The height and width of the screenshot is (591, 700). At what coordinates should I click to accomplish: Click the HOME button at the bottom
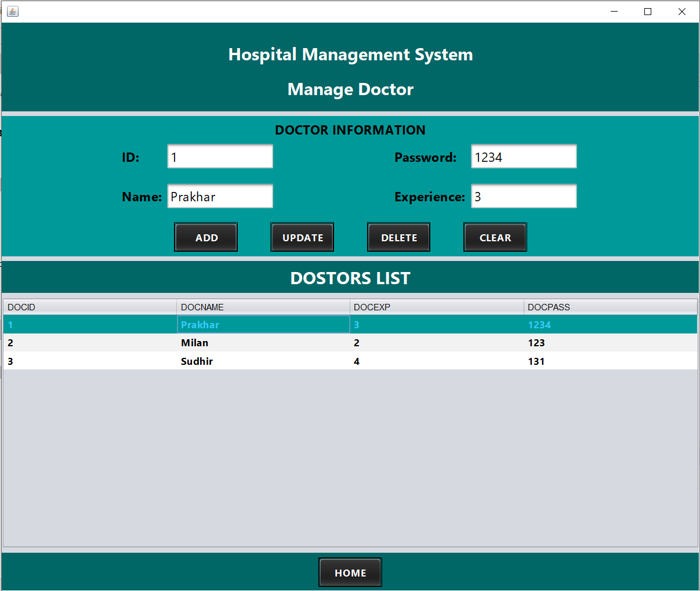coord(350,572)
